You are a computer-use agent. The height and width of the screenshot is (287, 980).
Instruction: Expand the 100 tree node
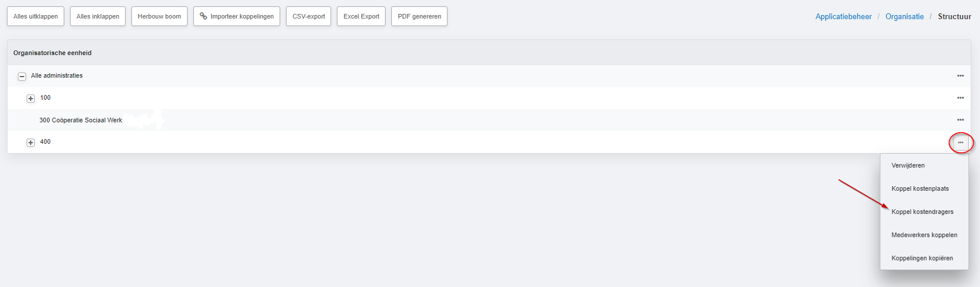tap(31, 99)
